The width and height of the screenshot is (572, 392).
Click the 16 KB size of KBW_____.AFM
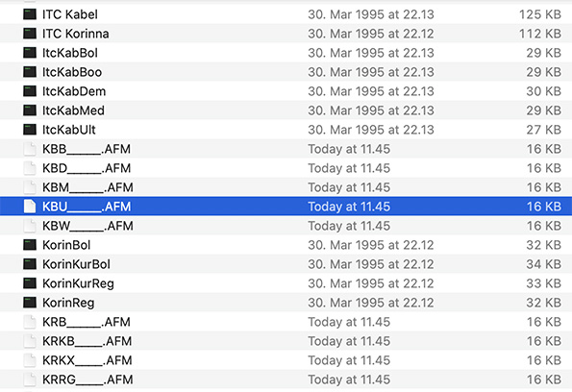(544, 226)
